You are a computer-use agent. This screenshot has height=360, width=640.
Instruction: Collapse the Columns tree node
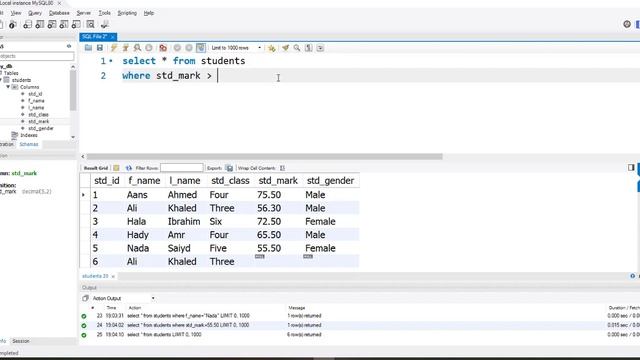click(x=8, y=87)
